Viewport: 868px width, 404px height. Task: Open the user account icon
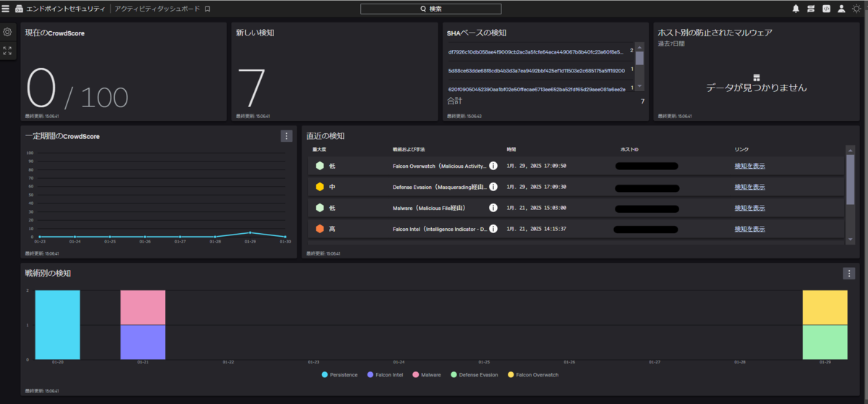tap(841, 9)
